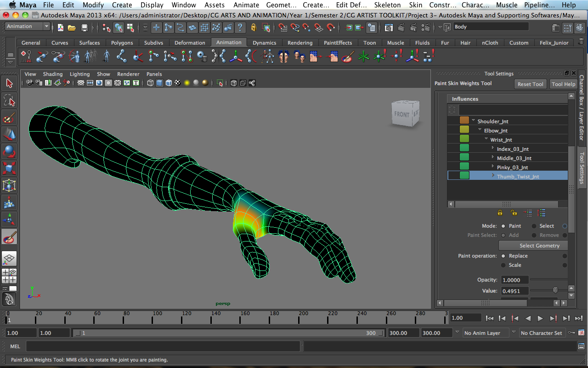Choose the Scale tool cube icon

pos(9,168)
